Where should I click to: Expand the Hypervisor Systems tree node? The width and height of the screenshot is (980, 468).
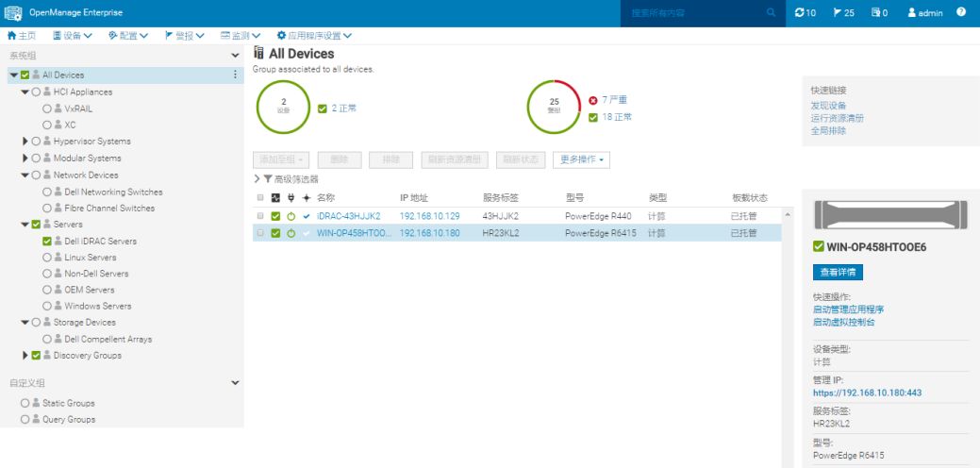(x=25, y=142)
